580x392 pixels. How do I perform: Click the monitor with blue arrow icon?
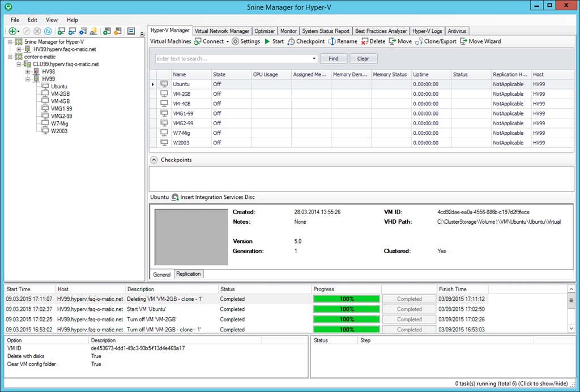tap(72, 31)
